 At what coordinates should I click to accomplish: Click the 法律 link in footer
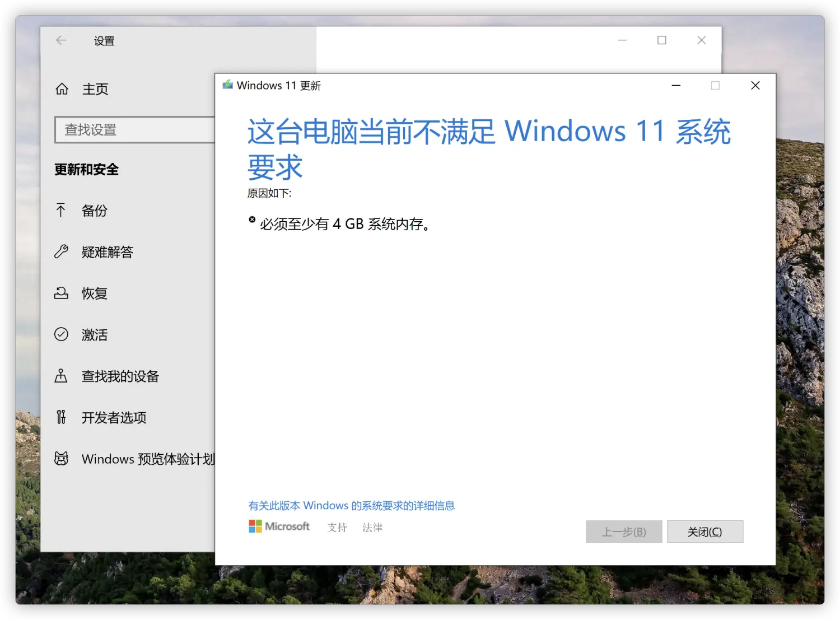click(372, 527)
